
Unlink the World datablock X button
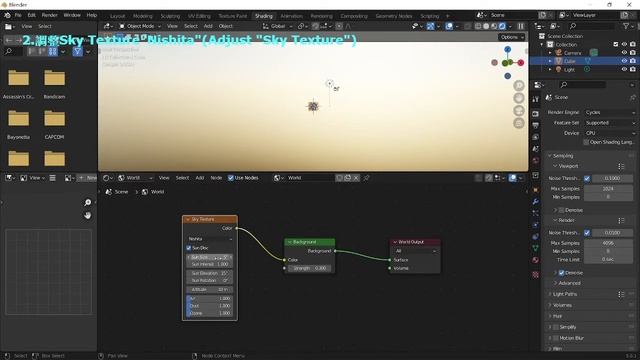tap(356, 178)
